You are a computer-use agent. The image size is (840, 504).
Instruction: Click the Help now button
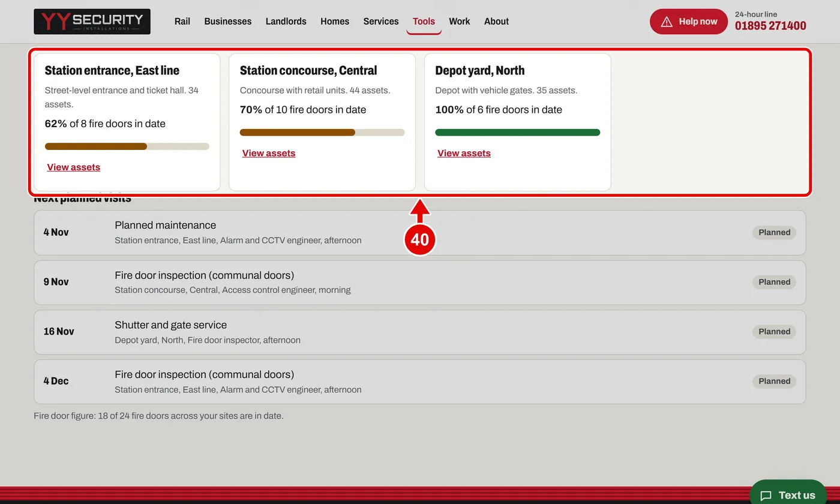pyautogui.click(x=688, y=22)
